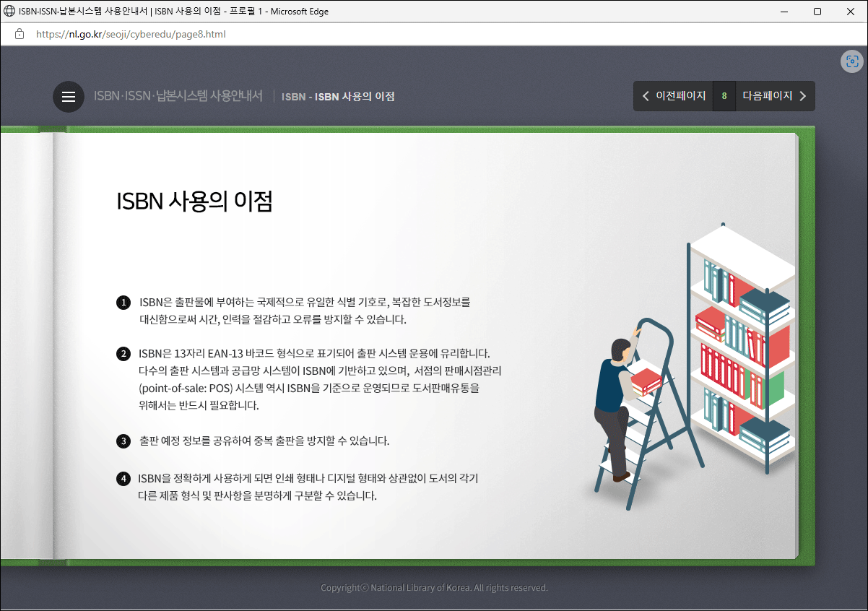Click text ISBN을 정확하게 사용하게 되면
Image resolution: width=868 pixels, height=611 pixels.
point(308,487)
